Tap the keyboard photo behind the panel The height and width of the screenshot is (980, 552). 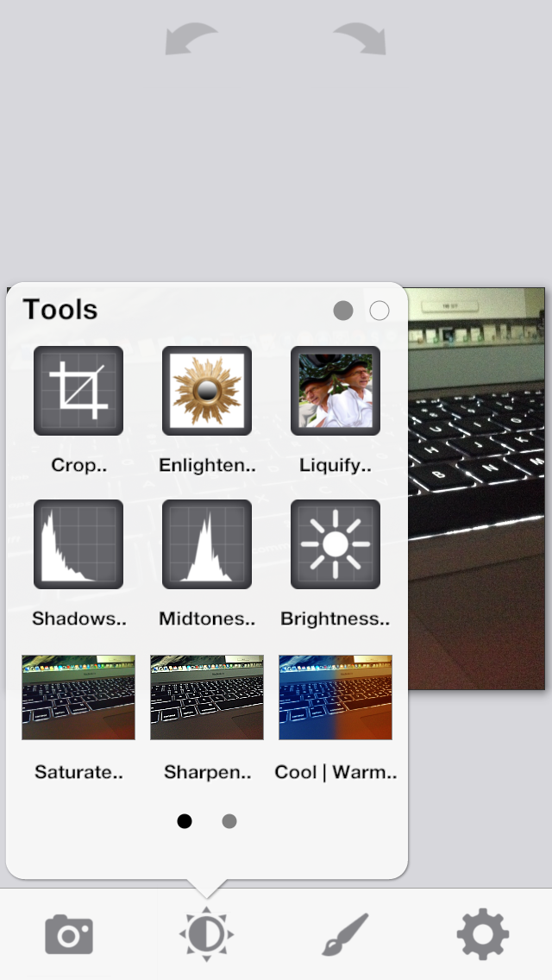tap(476, 489)
